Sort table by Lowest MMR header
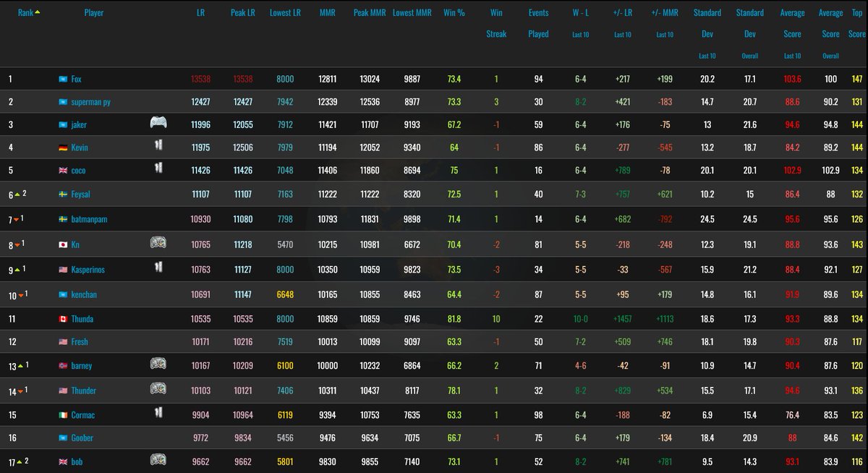868x473 pixels. pos(412,12)
